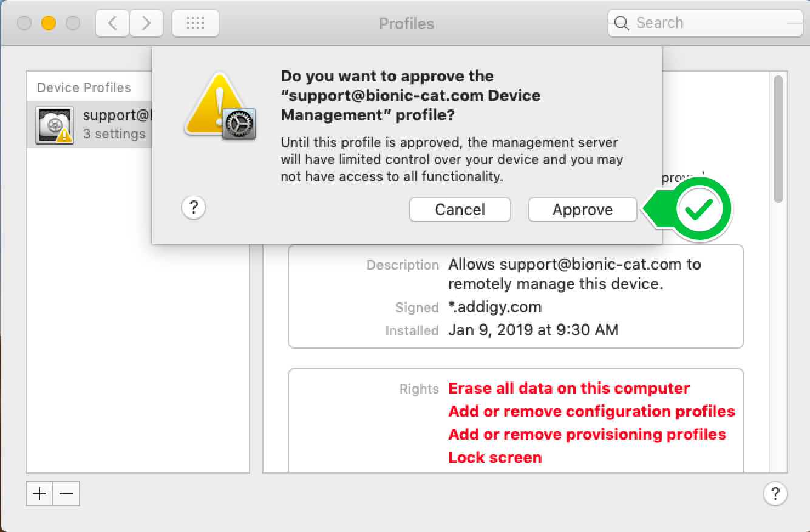The width and height of the screenshot is (810, 532).
Task: Click the yellow warning dialog icon
Action: pos(219,106)
